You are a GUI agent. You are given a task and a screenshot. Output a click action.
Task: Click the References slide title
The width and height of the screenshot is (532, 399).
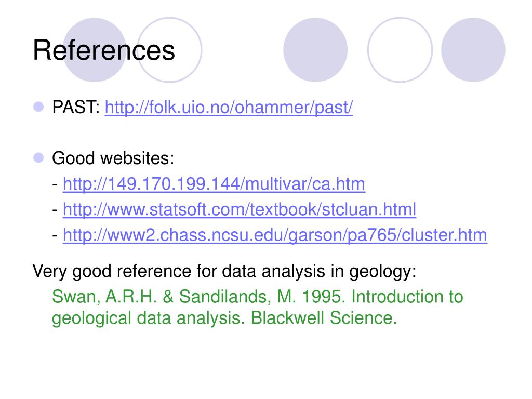tap(104, 50)
